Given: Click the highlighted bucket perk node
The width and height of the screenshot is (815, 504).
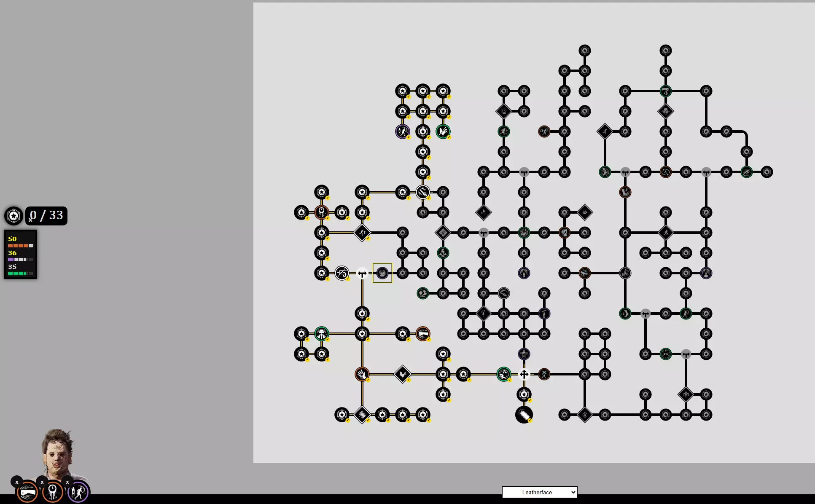Looking at the screenshot, I should (382, 273).
